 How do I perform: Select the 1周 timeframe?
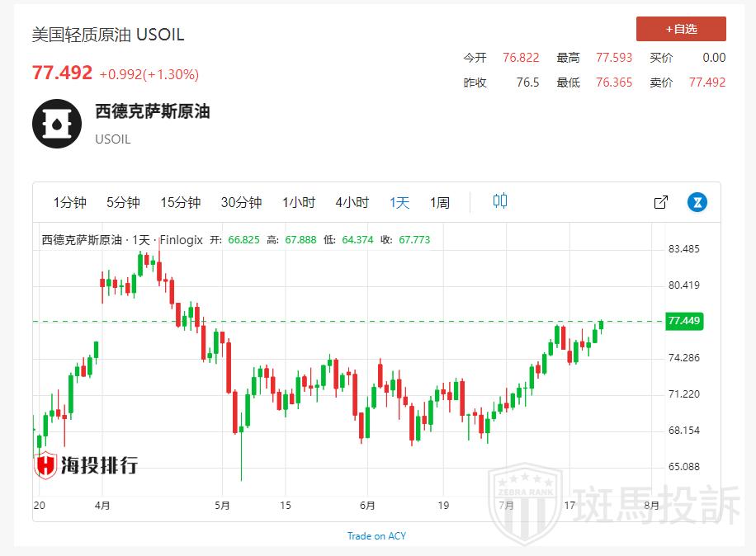440,202
